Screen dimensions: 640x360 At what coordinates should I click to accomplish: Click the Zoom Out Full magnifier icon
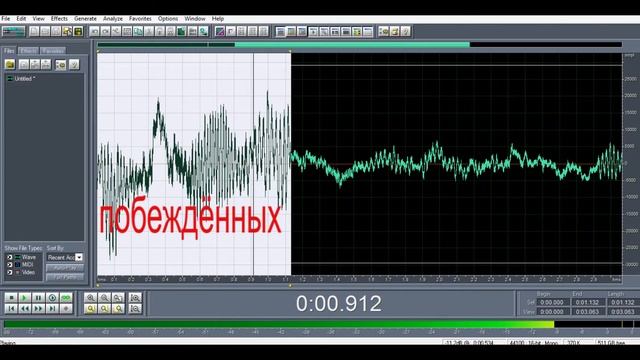[x=118, y=298]
